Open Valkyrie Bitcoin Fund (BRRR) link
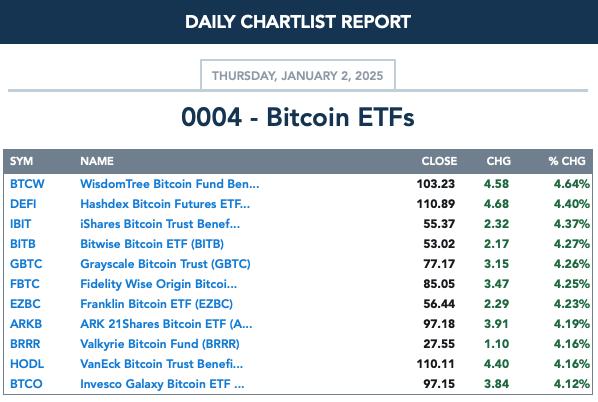The height and width of the screenshot is (402, 598). [160, 344]
